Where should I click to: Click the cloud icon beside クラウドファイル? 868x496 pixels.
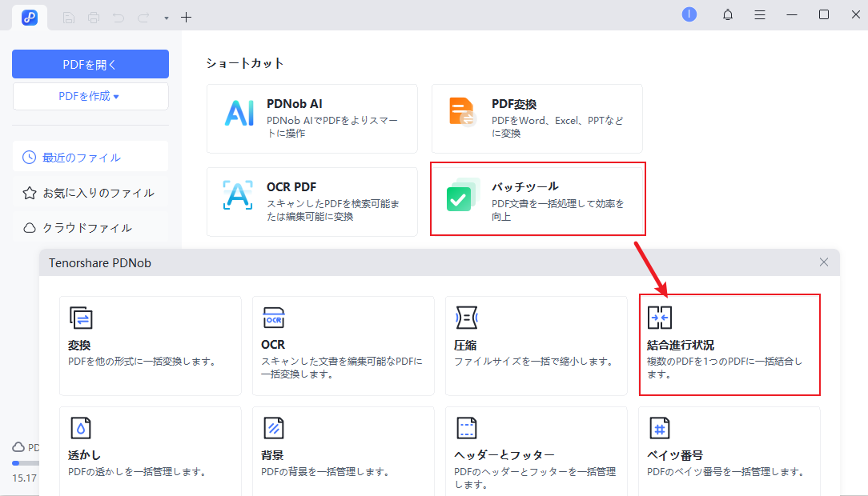(30, 228)
